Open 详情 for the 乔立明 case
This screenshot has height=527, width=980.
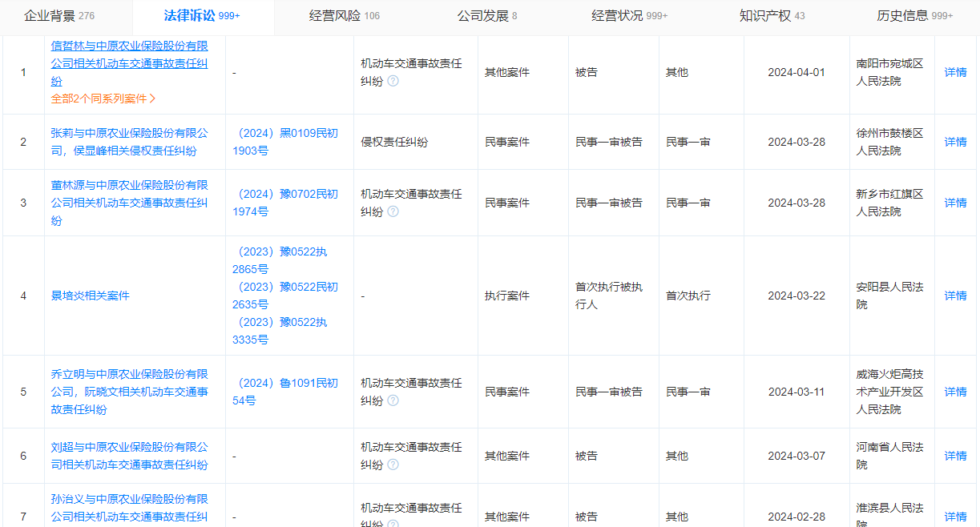[x=955, y=392]
